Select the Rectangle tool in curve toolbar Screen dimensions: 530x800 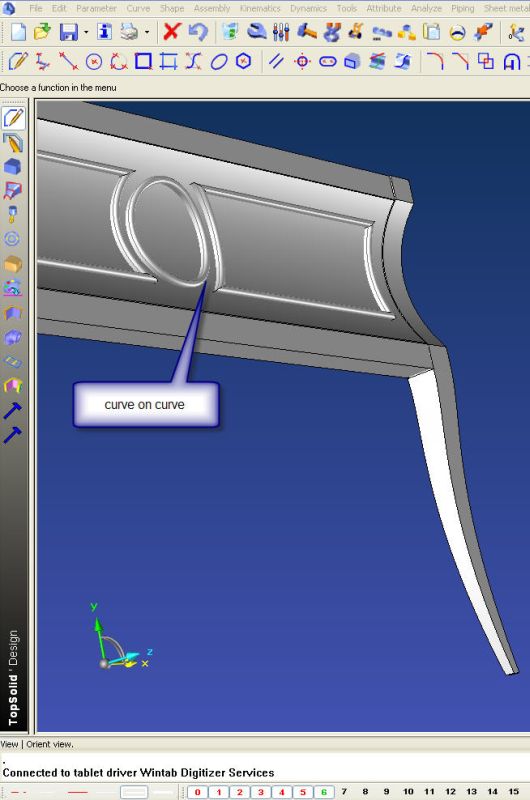(x=143, y=61)
